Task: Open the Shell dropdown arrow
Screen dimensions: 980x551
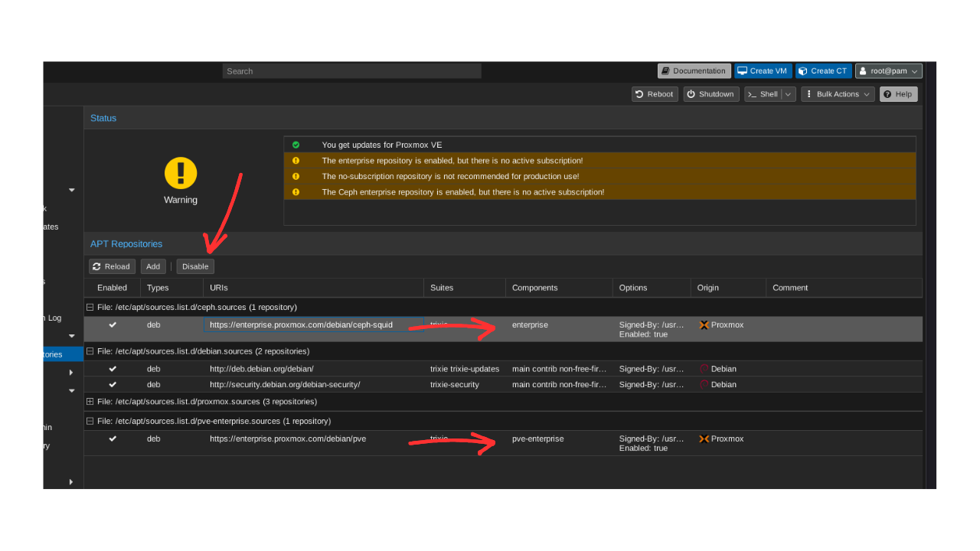Action: pos(789,94)
